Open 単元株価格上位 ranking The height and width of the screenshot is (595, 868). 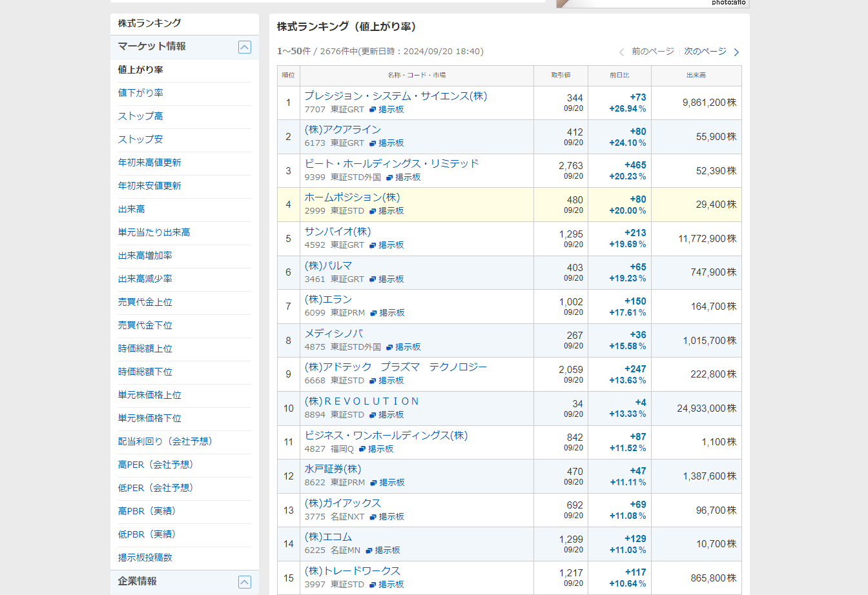149,395
